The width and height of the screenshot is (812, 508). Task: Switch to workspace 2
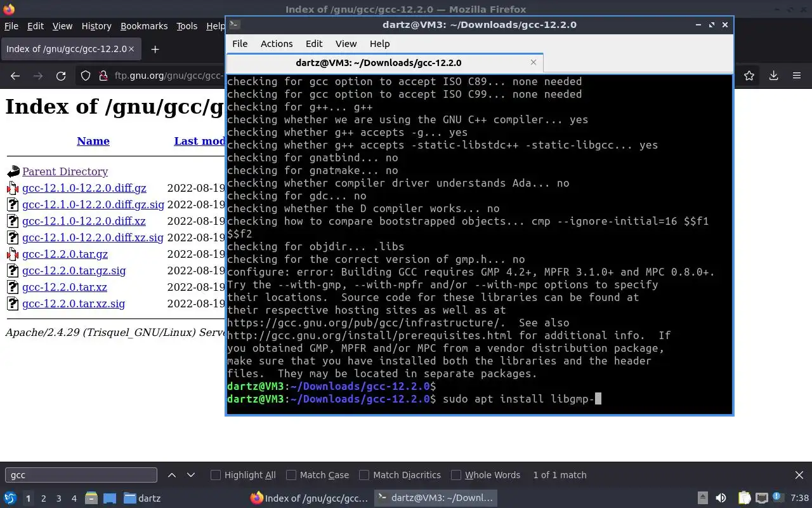pyautogui.click(x=43, y=498)
